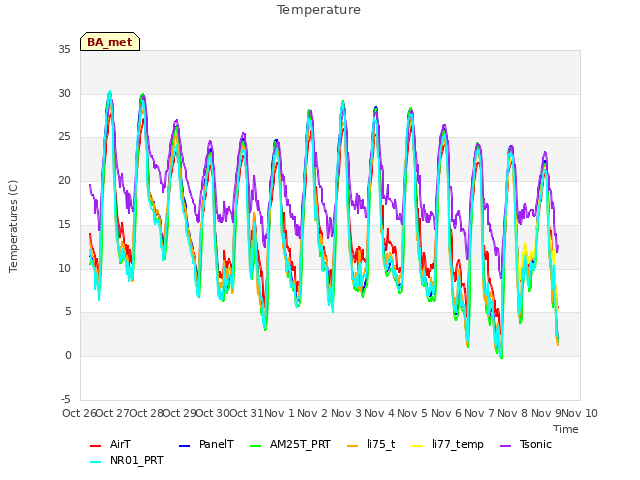Click the 35 y-axis tick label
This screenshot has width=640, height=480.
[64, 49]
